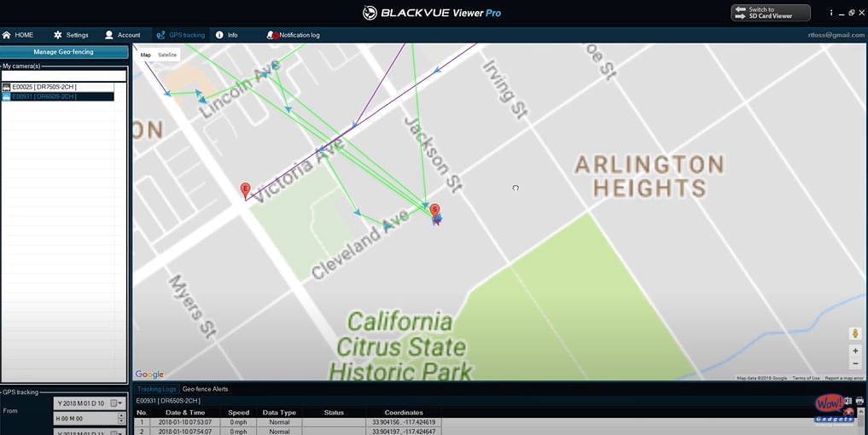
Task: Zoom out the map with minus
Action: pyautogui.click(x=855, y=363)
